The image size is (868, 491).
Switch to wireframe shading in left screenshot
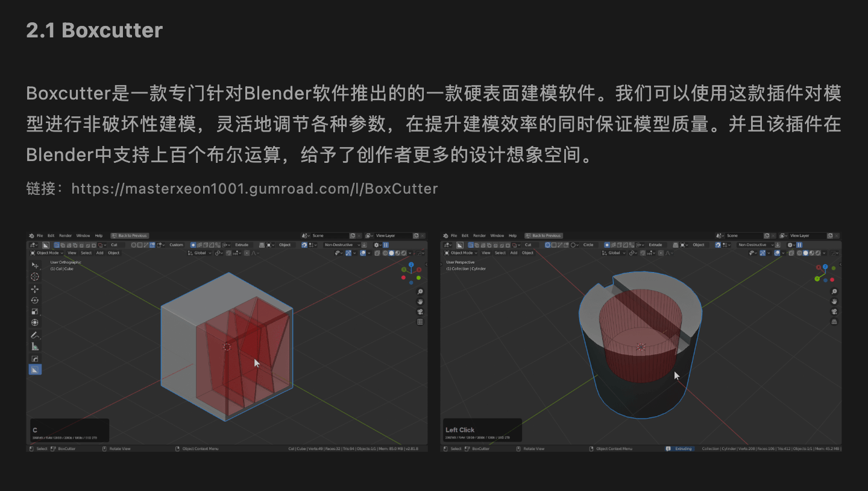tap(385, 253)
